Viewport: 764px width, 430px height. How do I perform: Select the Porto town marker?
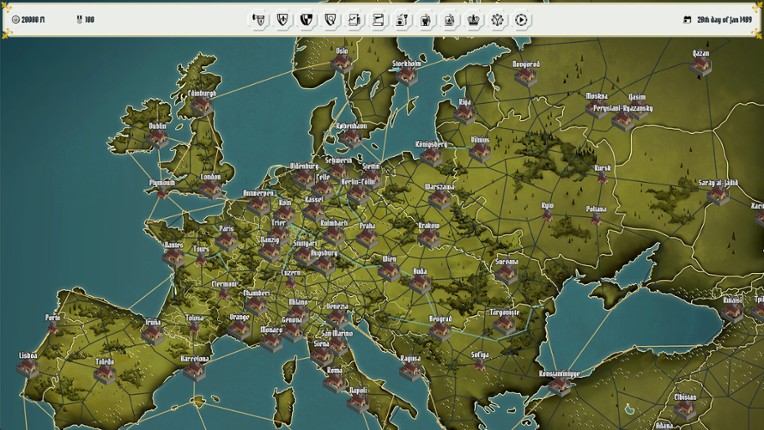tap(53, 327)
